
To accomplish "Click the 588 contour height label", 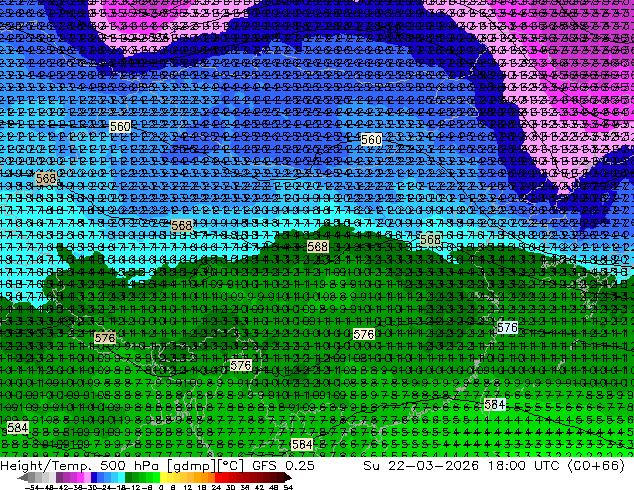I will (318, 247).
